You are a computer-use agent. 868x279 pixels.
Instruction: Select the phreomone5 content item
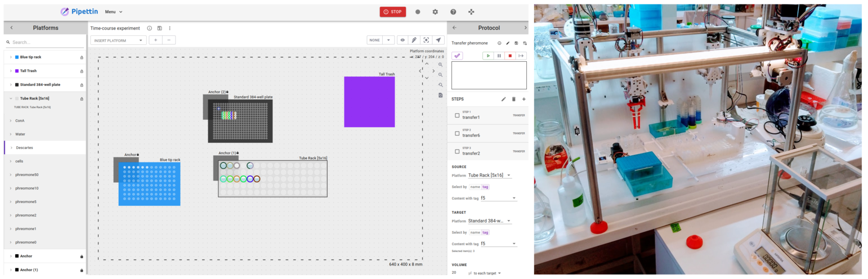pos(44,201)
